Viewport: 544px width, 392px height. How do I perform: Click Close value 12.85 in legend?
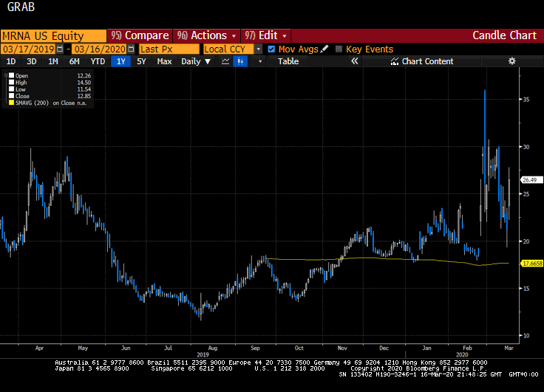(84, 96)
